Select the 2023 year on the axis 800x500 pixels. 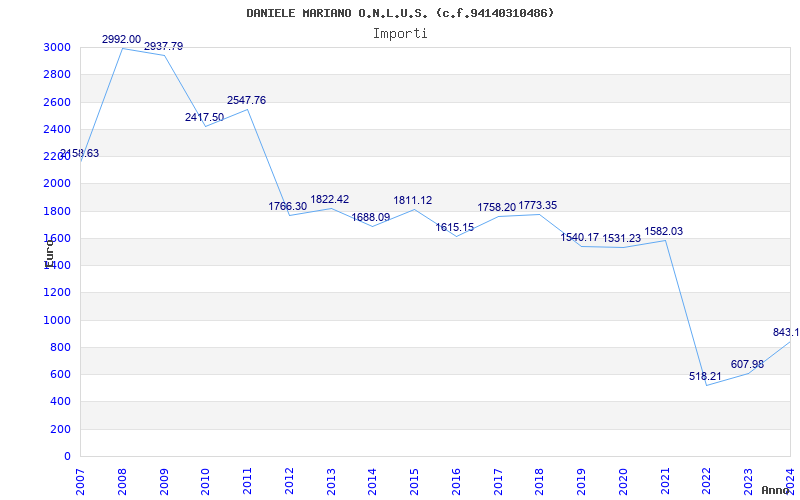pos(749,482)
